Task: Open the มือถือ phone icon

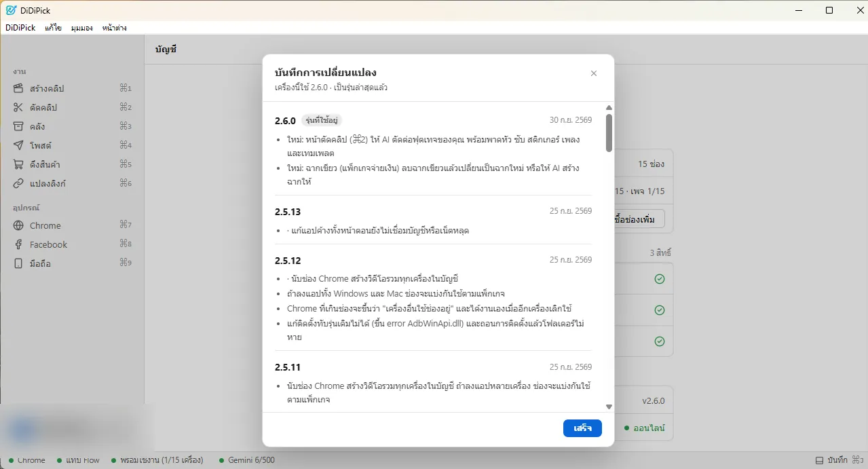Action: (x=18, y=263)
